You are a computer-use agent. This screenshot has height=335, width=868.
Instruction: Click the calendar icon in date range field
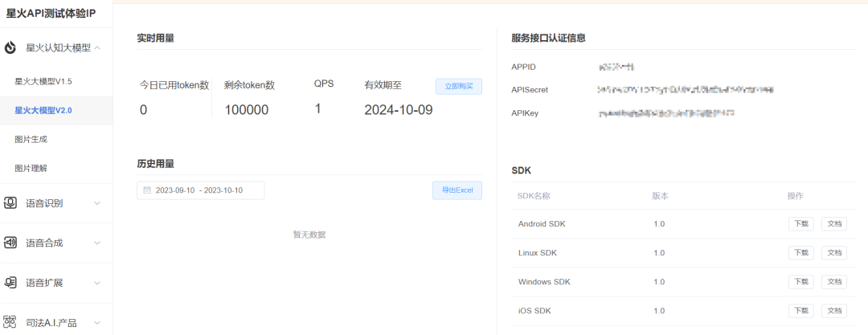147,190
